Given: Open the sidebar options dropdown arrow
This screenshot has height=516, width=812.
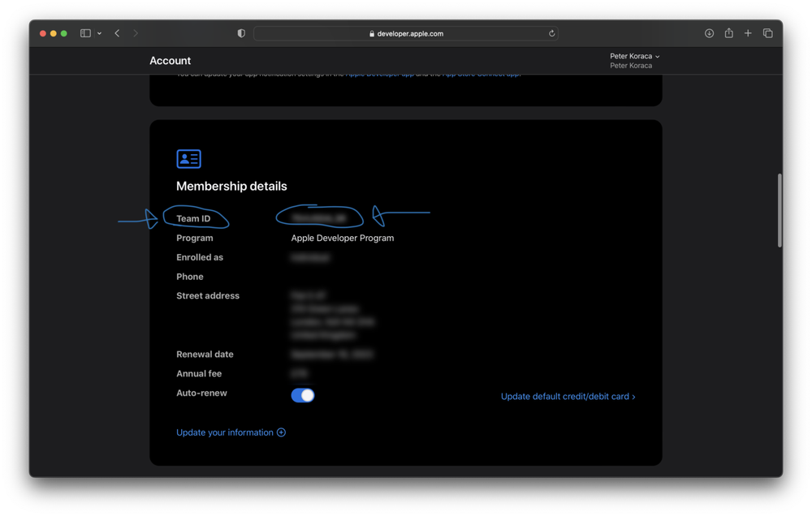Looking at the screenshot, I should coord(99,33).
